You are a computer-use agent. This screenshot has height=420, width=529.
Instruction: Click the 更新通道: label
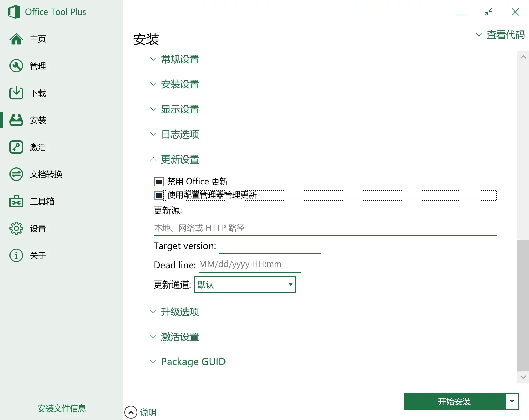coord(172,285)
